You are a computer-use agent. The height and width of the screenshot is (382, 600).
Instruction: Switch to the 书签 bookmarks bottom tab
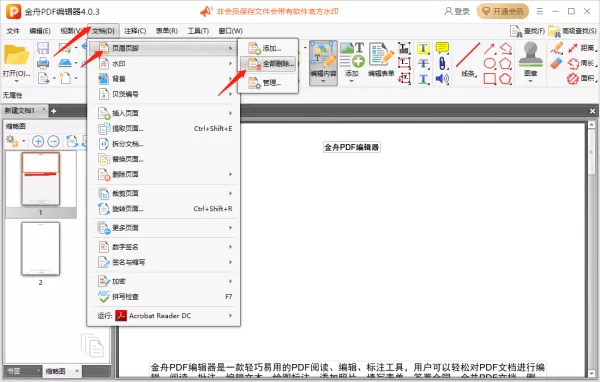point(14,371)
